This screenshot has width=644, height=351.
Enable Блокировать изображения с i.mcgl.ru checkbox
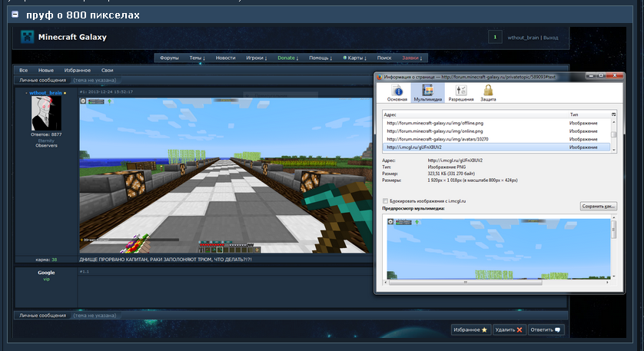[x=386, y=200]
